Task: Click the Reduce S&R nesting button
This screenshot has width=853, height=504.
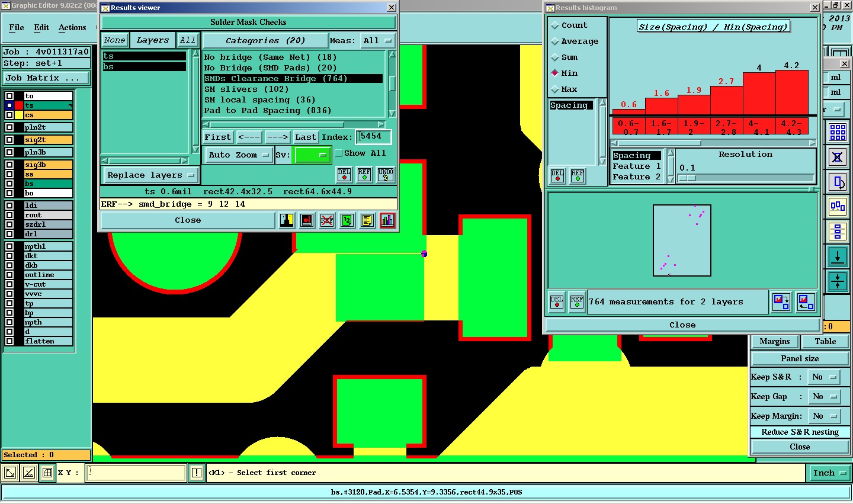Action: tap(800, 432)
